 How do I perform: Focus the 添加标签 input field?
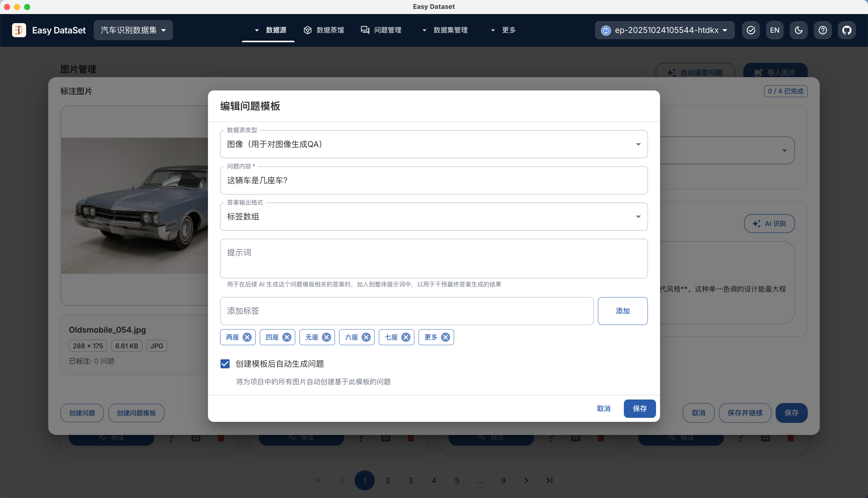pyautogui.click(x=406, y=311)
